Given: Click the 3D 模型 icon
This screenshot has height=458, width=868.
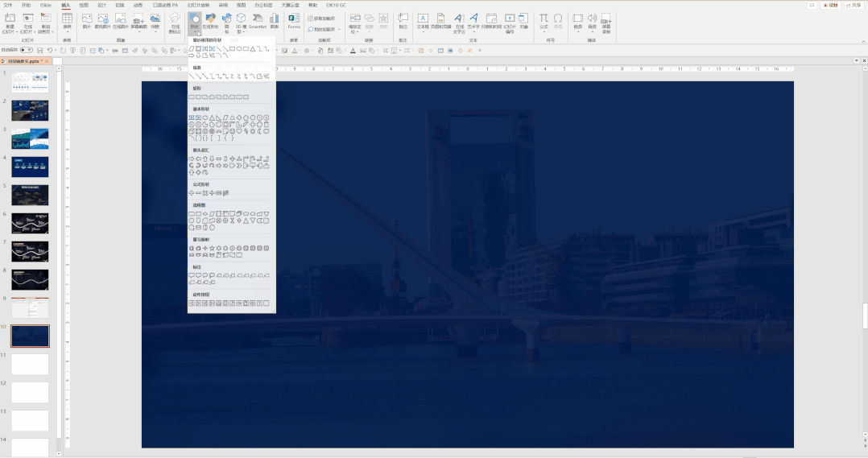Looking at the screenshot, I should pos(240,21).
